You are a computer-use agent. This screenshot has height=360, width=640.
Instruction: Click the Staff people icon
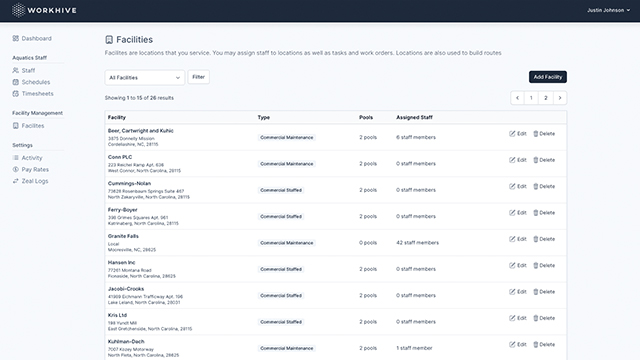(x=16, y=70)
